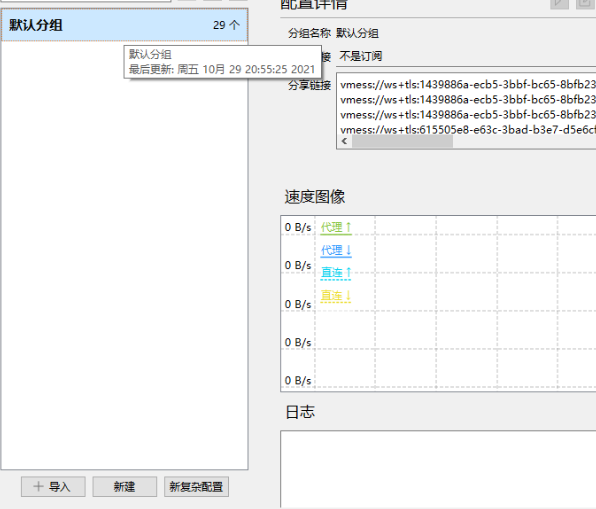596x509 pixels.
Task: Click the green 代理 upload legend arrow
Action: point(348,227)
